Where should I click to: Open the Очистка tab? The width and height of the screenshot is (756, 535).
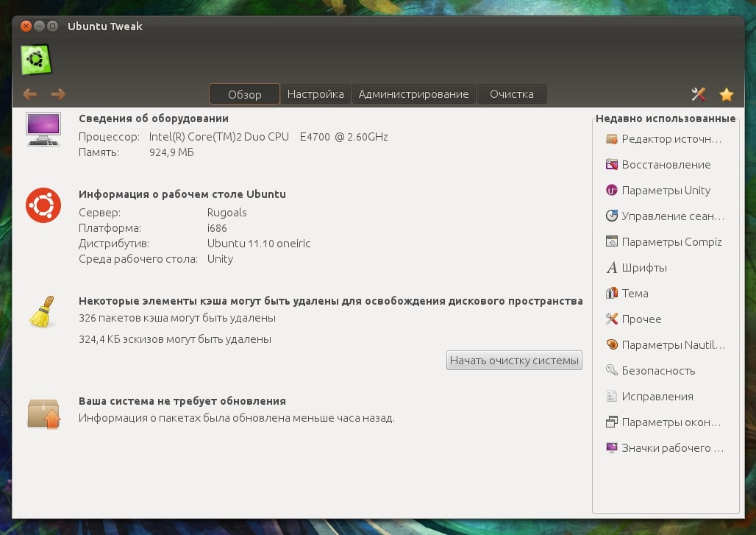point(512,94)
